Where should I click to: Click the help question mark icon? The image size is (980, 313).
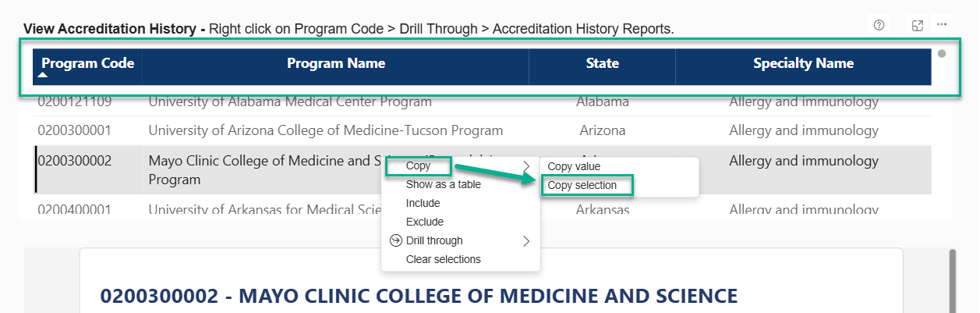coord(879,25)
